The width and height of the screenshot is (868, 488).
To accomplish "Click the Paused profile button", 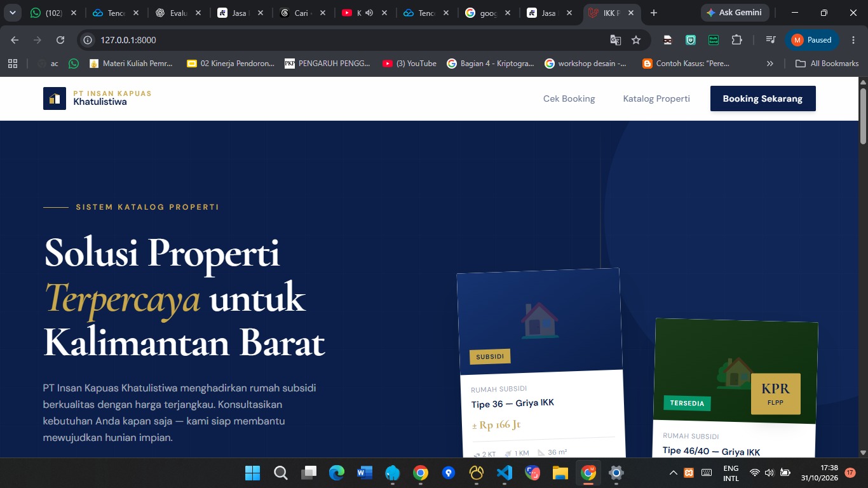I will (x=812, y=40).
